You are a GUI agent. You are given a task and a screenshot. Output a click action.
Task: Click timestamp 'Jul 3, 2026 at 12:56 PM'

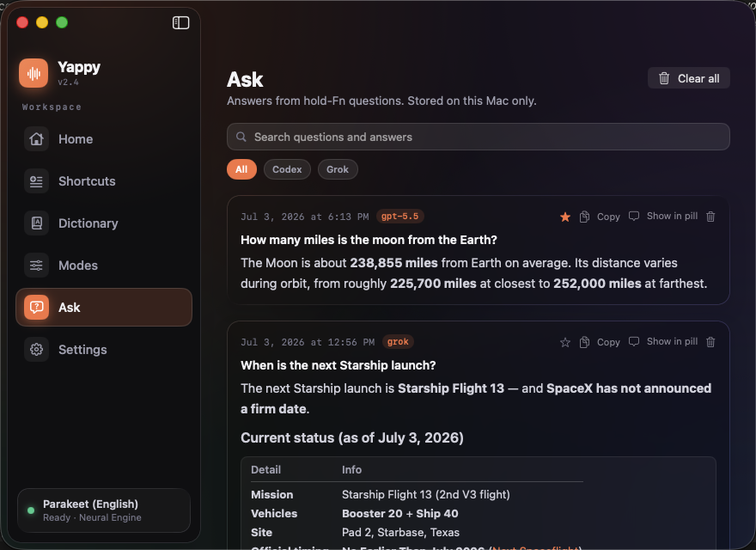tap(308, 342)
